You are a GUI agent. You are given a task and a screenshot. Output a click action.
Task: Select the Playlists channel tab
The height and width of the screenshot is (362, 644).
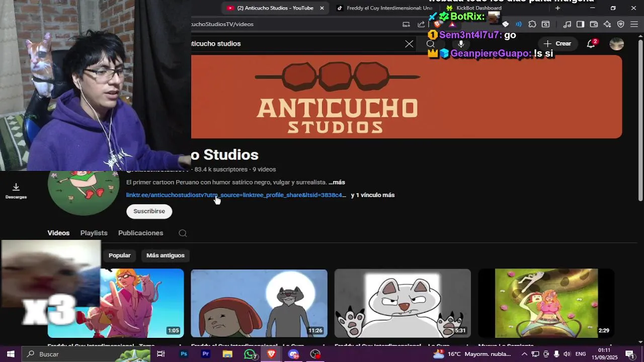pos(94,233)
